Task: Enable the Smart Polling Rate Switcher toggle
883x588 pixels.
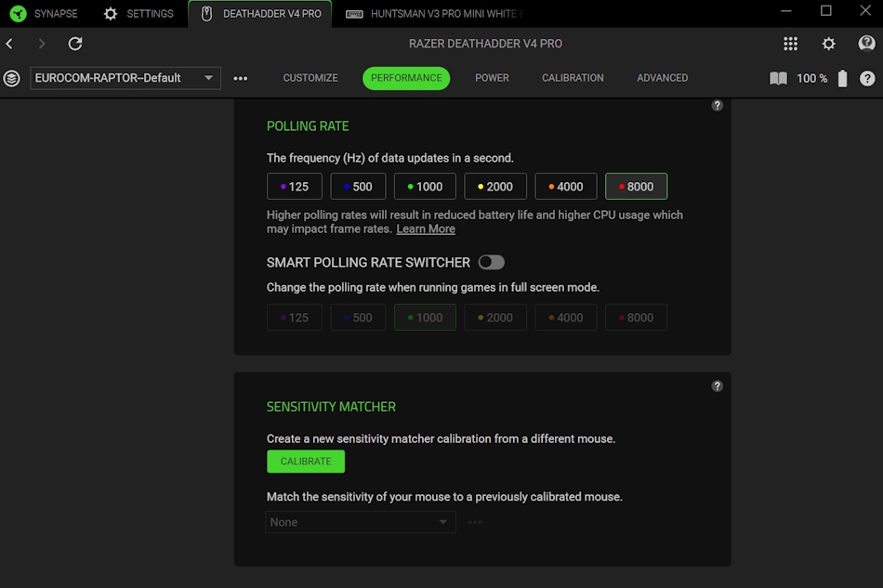Action: coord(491,263)
